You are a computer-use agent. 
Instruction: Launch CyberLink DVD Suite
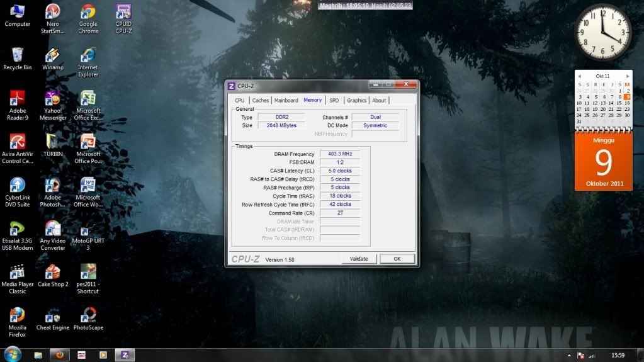coord(17,192)
